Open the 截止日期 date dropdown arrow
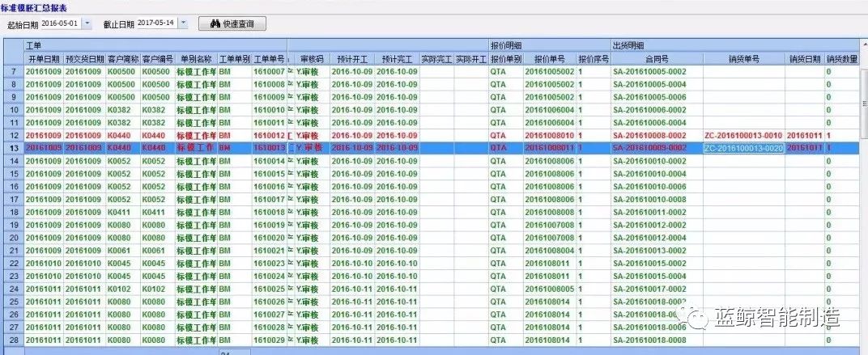This screenshot has width=868, height=355. tap(183, 24)
